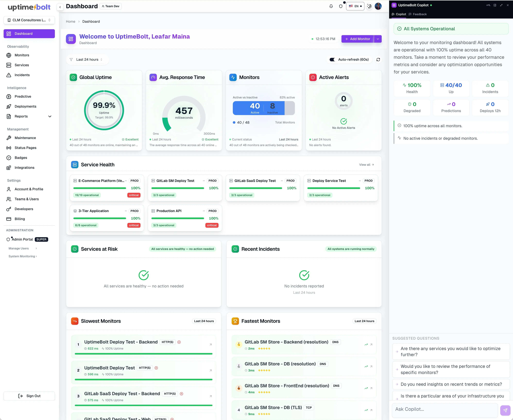
Task: Open Incidents in the sidebar
Action: pos(22,75)
